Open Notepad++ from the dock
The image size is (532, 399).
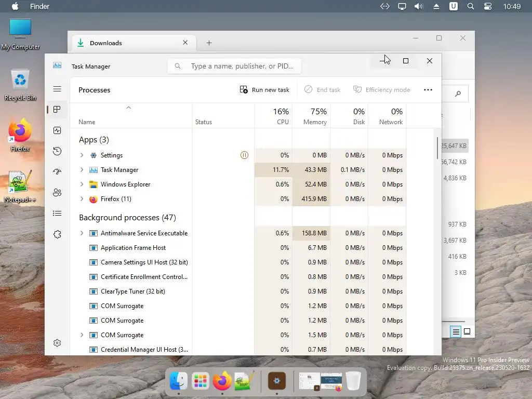(244, 381)
